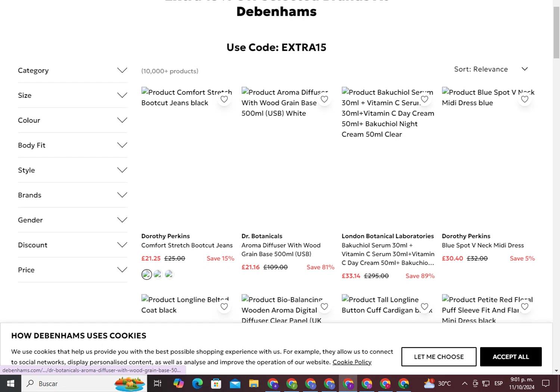Favourite the Blue Spot V Neck Midi Dress
The height and width of the screenshot is (392, 560).
[525, 99]
